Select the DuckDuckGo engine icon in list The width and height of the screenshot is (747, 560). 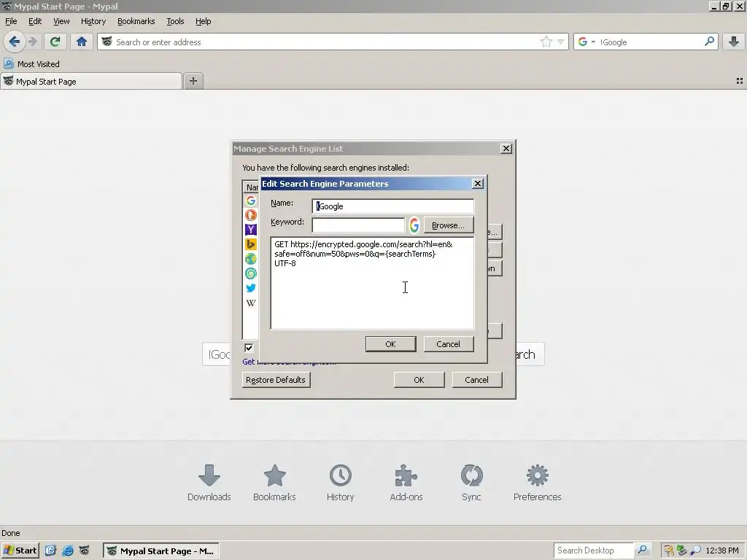[251, 215]
